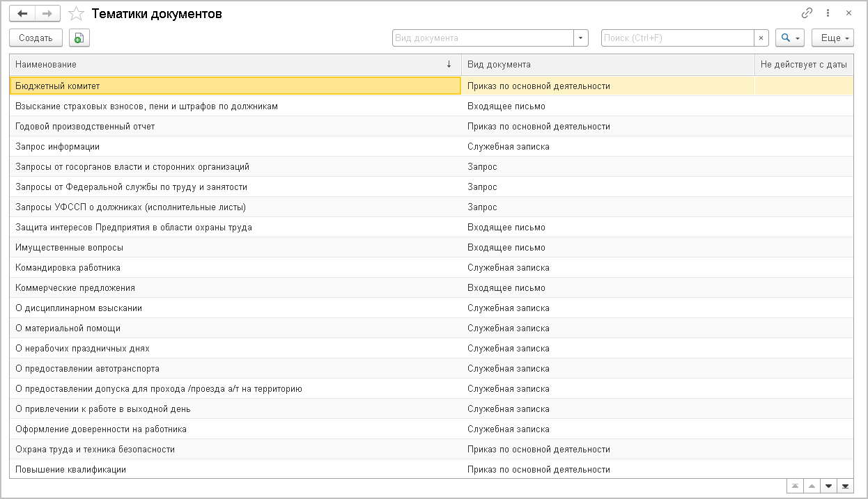
Task: Click the forward navigation arrow
Action: pyautogui.click(x=47, y=13)
